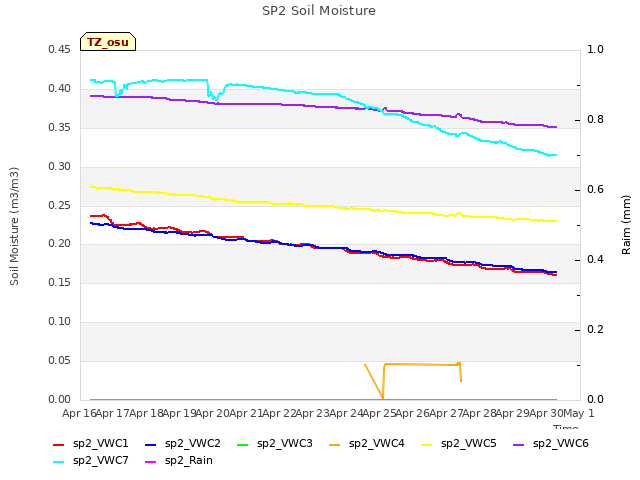Click the yellow sp2_VWC5 legend swatch

tap(427, 444)
